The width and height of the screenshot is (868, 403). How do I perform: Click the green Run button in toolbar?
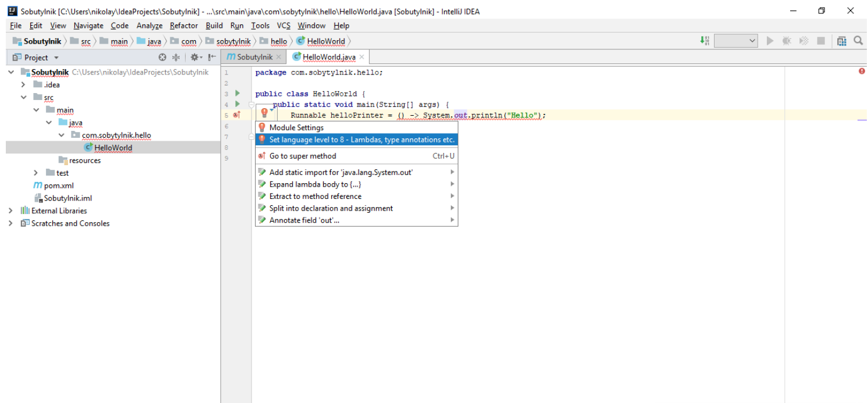[x=770, y=41]
